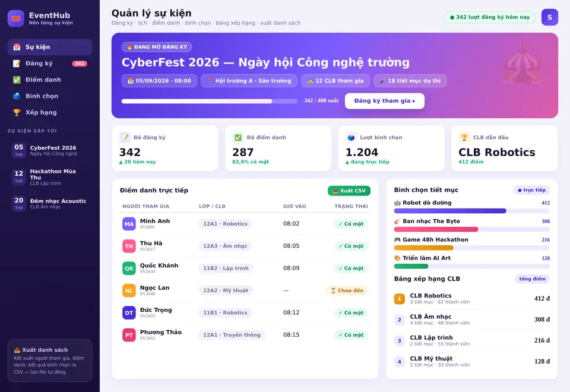570x392 pixels.
Task: Click the notepad icon on Đã đăng ký card
Action: pyautogui.click(x=125, y=137)
